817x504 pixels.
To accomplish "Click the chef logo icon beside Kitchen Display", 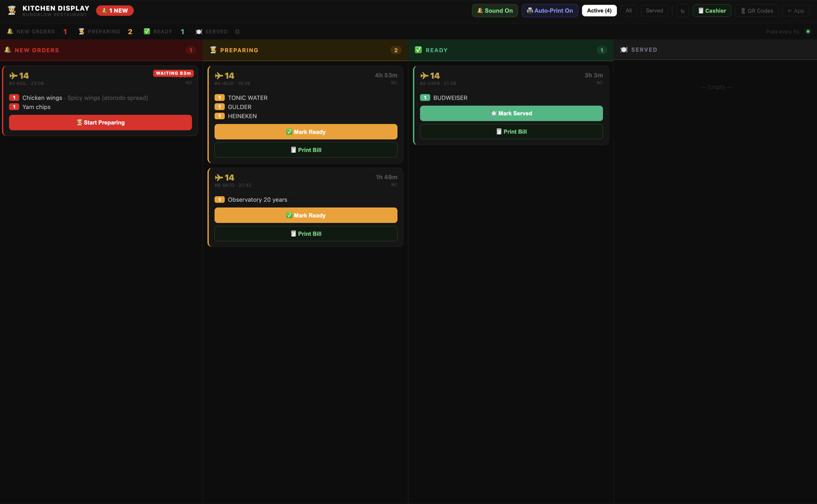I will (x=12, y=10).
